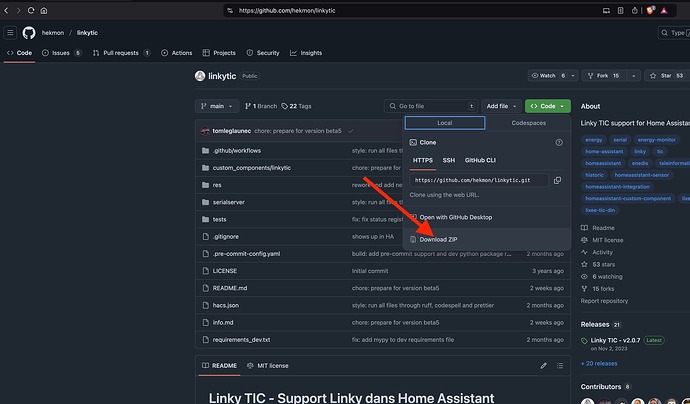Image resolution: width=690 pixels, height=404 pixels.
Task: Star the repository
Action: [668, 76]
